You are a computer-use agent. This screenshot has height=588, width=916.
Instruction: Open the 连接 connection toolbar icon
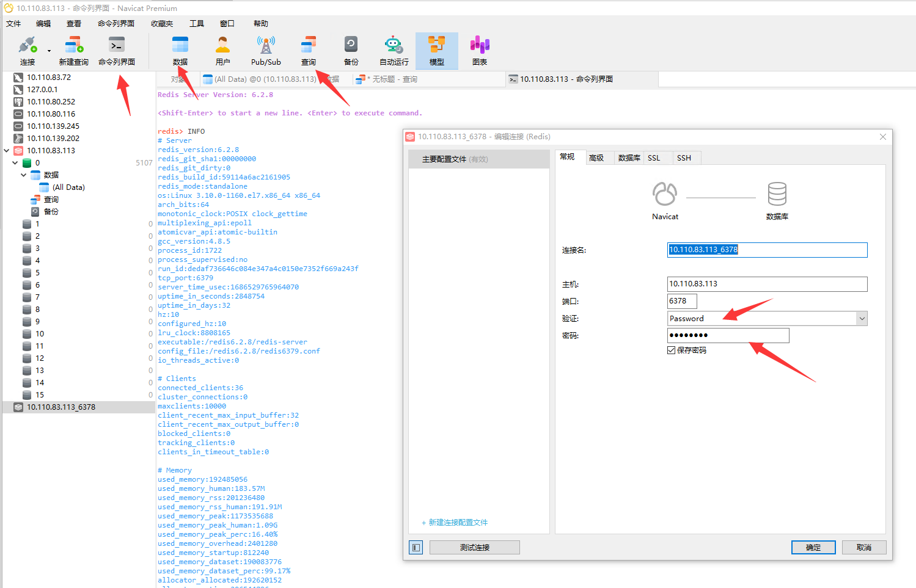click(27, 51)
